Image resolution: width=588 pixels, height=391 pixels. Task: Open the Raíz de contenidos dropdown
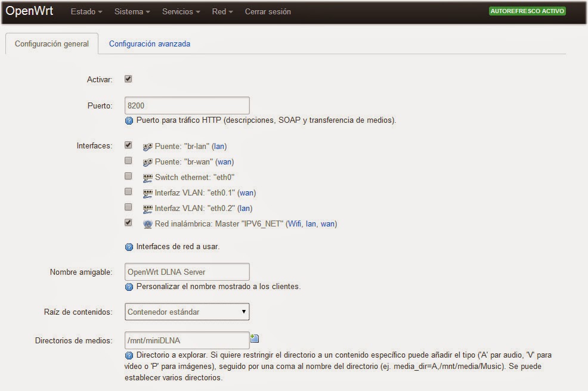(187, 312)
